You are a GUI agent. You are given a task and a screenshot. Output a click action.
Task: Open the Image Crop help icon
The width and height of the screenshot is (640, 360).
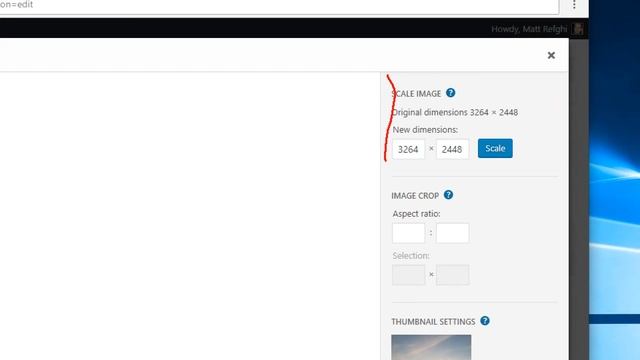point(448,195)
